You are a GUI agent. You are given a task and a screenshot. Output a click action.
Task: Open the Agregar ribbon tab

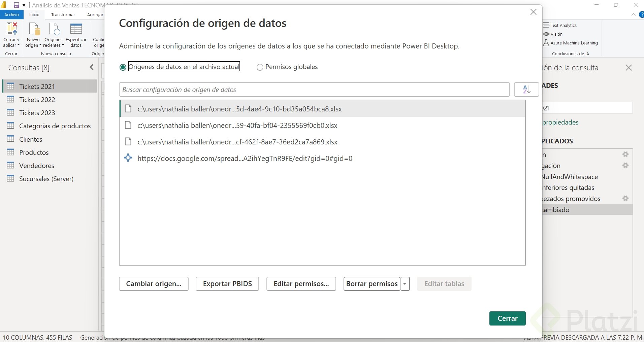click(95, 14)
